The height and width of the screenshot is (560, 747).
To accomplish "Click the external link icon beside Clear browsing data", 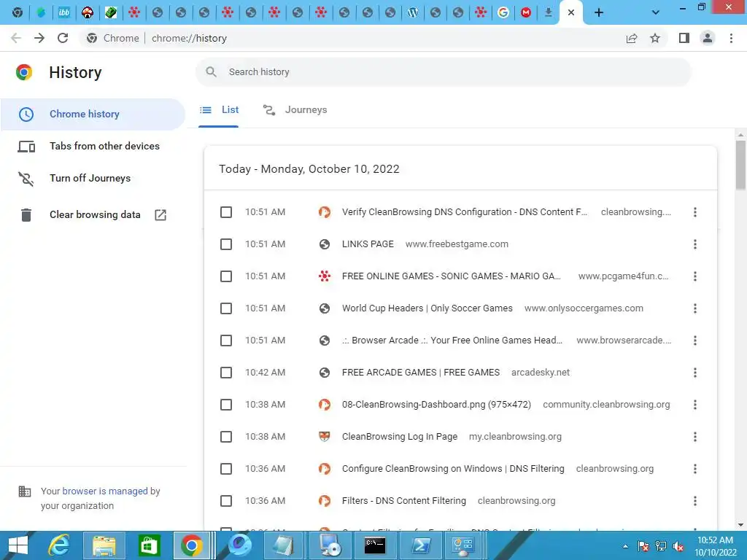I will tap(160, 215).
